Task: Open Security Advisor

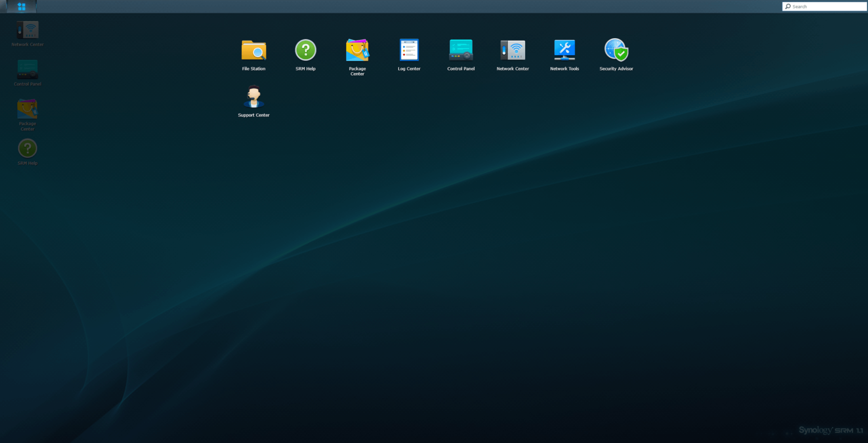Action: [x=616, y=50]
